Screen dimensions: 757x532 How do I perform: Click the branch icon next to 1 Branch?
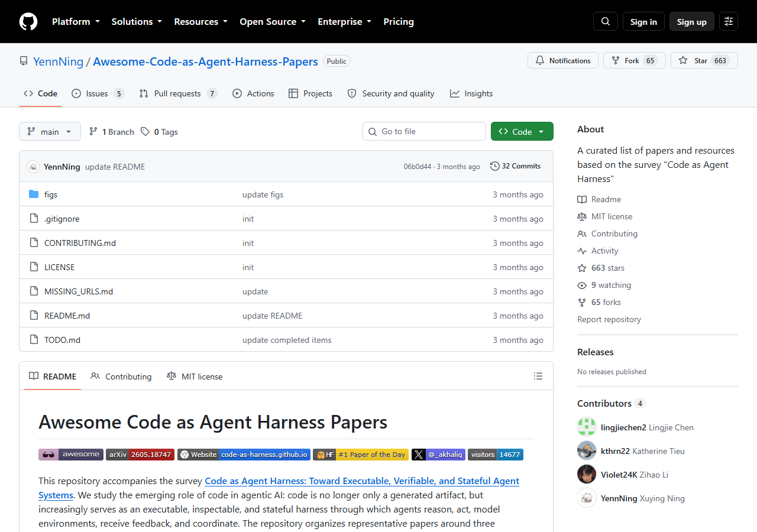click(93, 132)
